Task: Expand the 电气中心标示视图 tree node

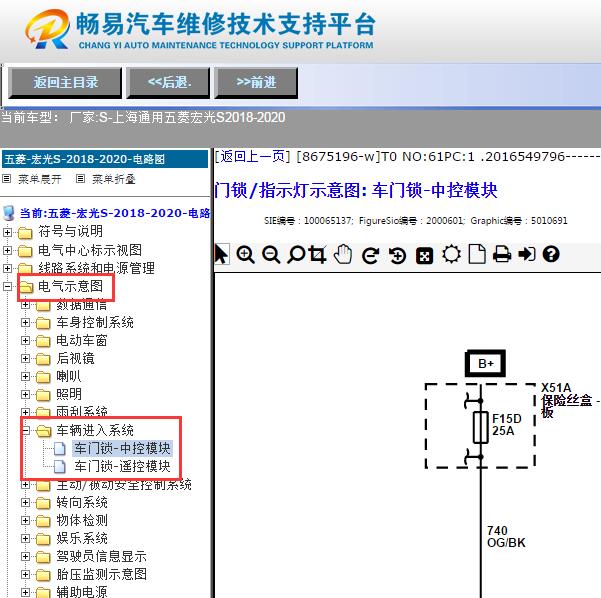Action: click(7, 250)
